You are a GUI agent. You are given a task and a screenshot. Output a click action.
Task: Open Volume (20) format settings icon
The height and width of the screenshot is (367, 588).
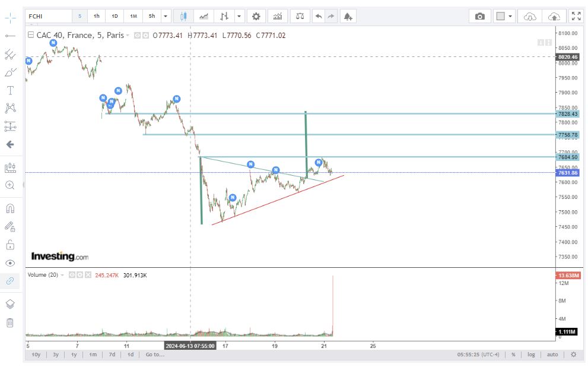pos(80,275)
